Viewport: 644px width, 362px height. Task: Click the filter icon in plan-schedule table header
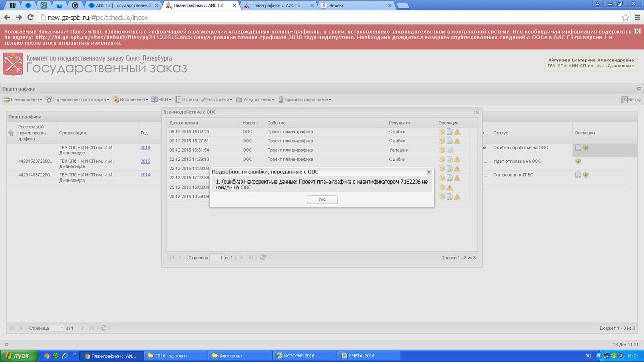[x=11, y=133]
